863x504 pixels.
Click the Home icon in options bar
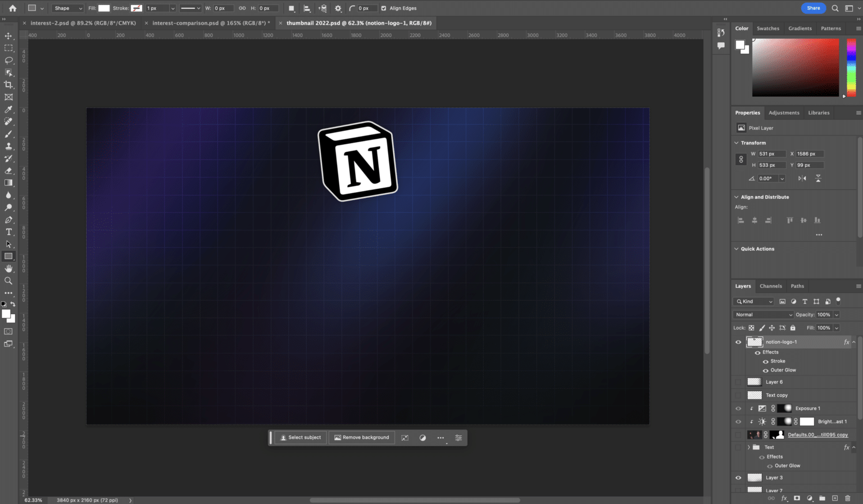click(x=13, y=8)
